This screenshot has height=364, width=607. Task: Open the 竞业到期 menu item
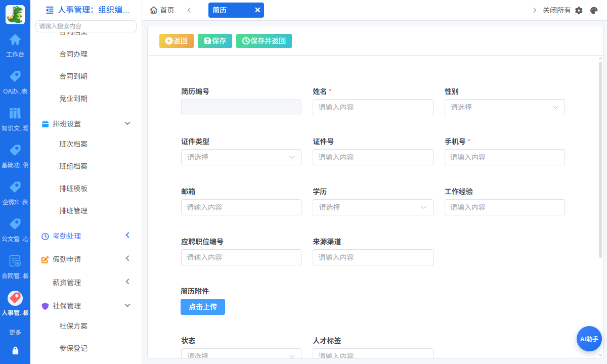73,99
